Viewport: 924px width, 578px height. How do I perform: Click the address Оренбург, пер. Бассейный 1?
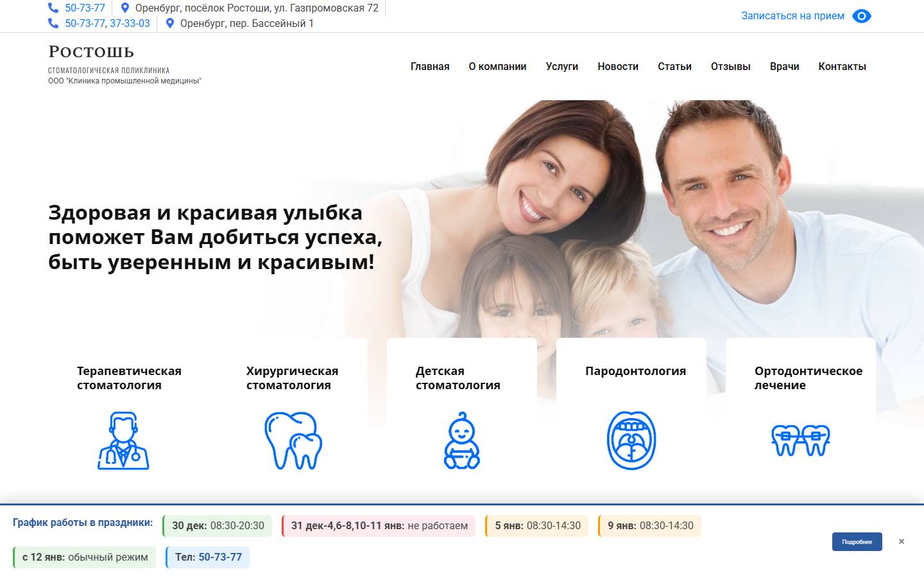click(247, 23)
